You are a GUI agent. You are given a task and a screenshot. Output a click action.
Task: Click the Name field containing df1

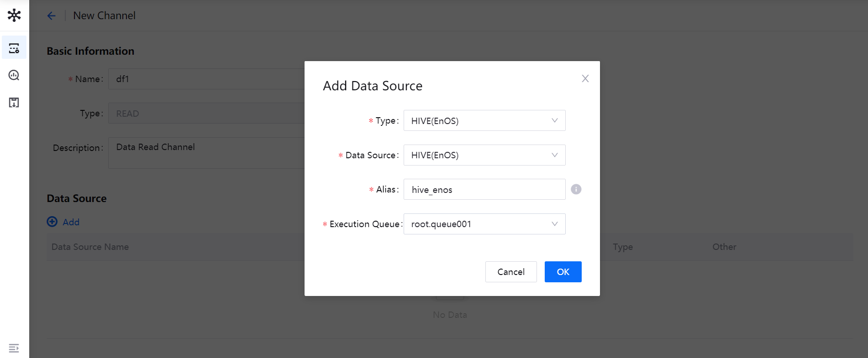(206, 79)
